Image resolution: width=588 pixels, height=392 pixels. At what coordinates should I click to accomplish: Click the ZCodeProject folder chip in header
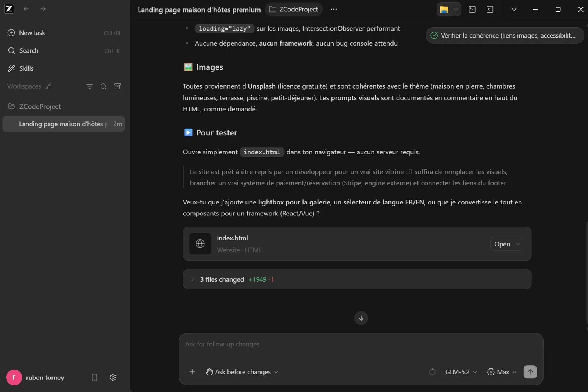point(294,9)
